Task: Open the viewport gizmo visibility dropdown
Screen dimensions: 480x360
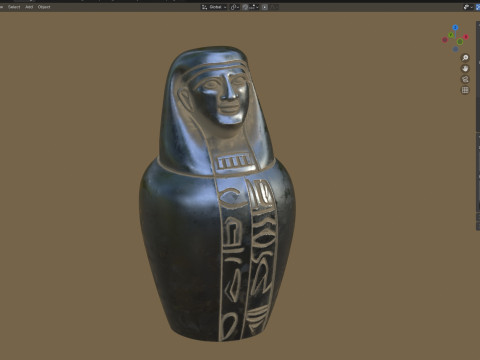Action: [x=468, y=7]
